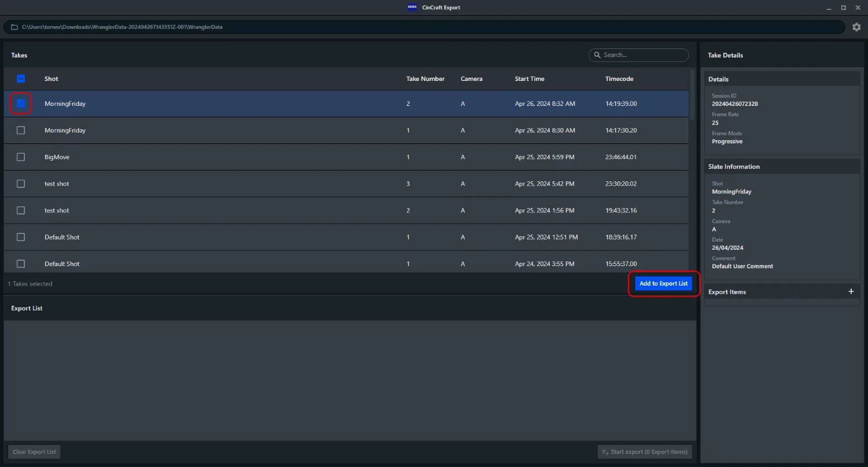
Task: Check the Default Shot 12:51 PM checkbox
Action: (x=21, y=237)
